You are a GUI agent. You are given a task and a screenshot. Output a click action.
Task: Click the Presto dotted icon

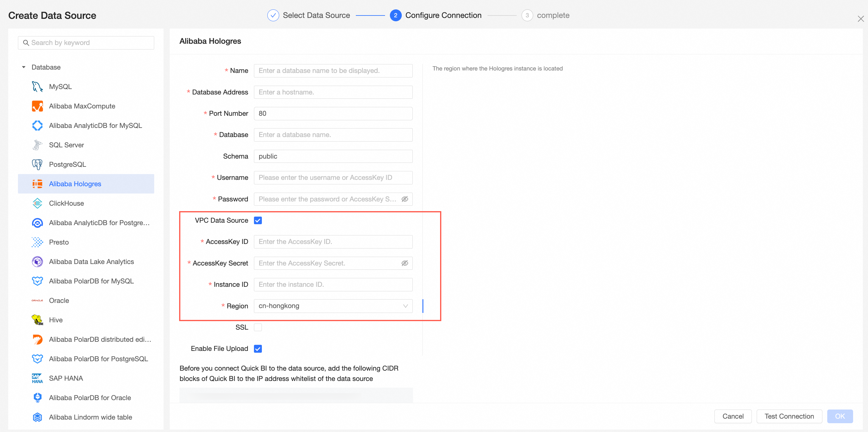(x=37, y=242)
